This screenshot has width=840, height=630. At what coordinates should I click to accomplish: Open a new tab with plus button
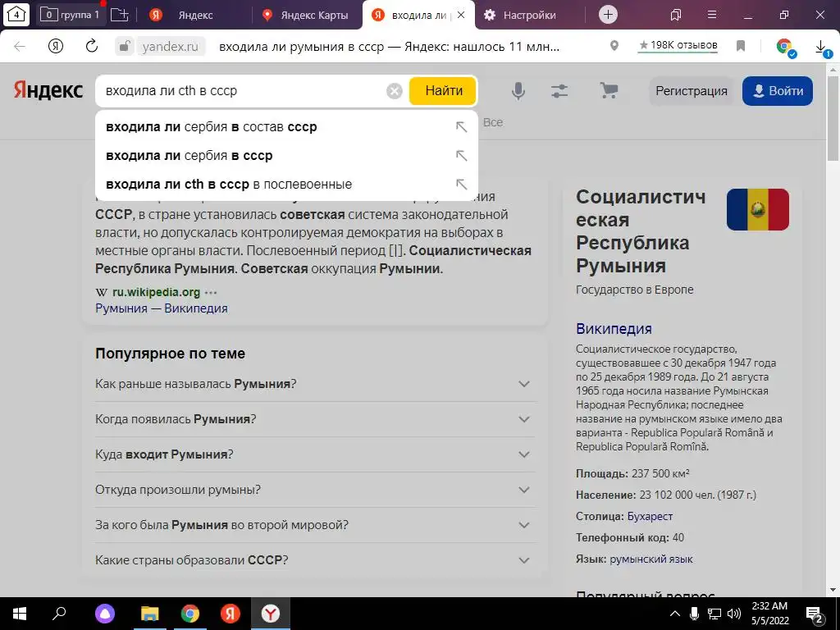pyautogui.click(x=608, y=15)
